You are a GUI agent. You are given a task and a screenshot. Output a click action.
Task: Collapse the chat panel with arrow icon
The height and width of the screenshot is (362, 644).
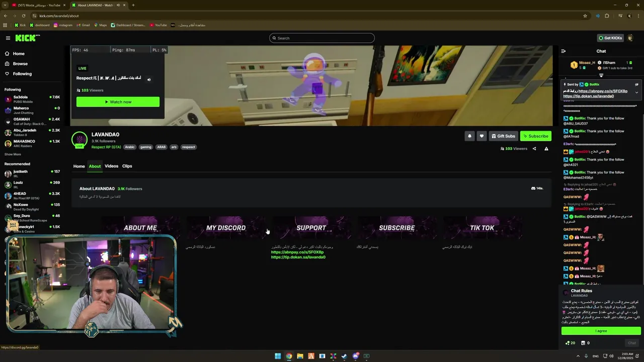563,51
